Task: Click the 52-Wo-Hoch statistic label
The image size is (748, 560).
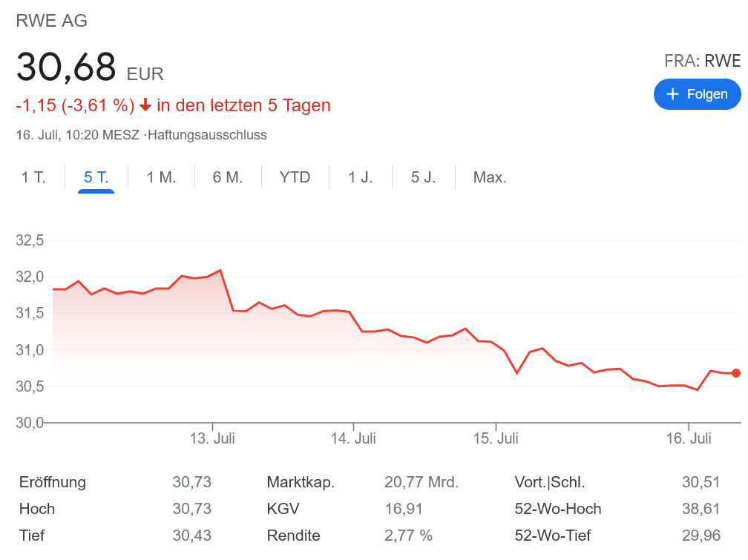Action: (557, 509)
